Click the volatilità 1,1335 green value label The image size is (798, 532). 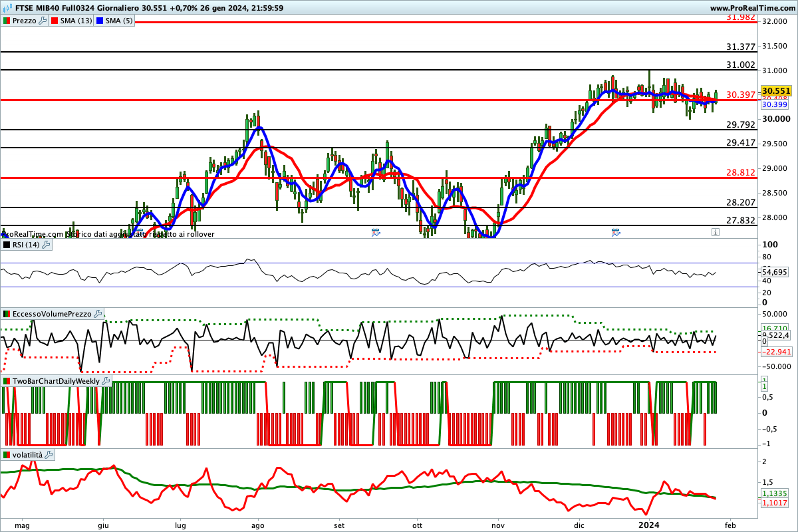[774, 493]
